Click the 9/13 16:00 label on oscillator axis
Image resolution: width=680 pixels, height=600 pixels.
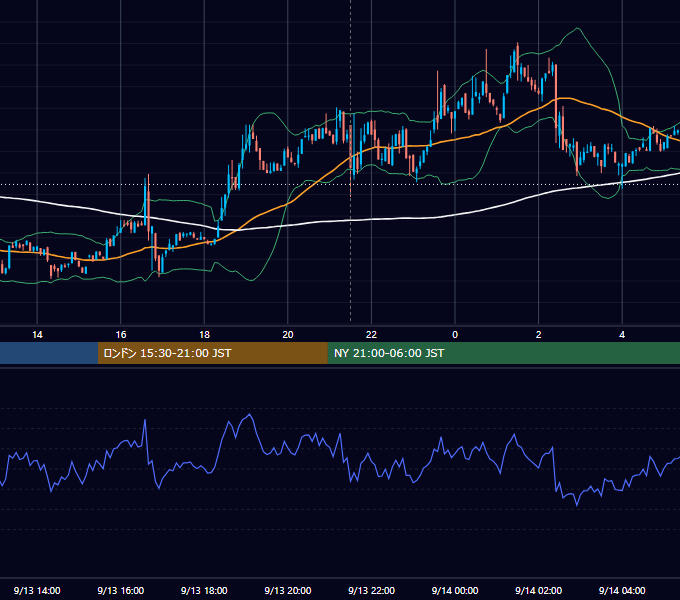coord(121,590)
